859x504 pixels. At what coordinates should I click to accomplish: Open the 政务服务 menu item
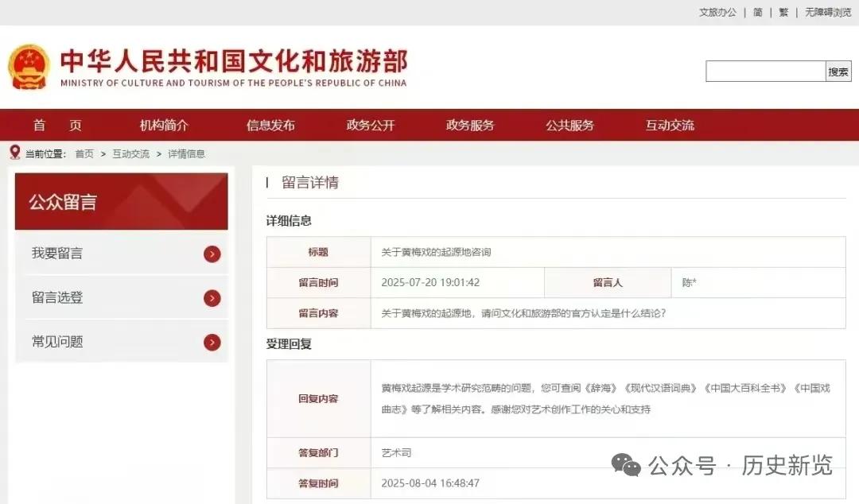coord(470,126)
